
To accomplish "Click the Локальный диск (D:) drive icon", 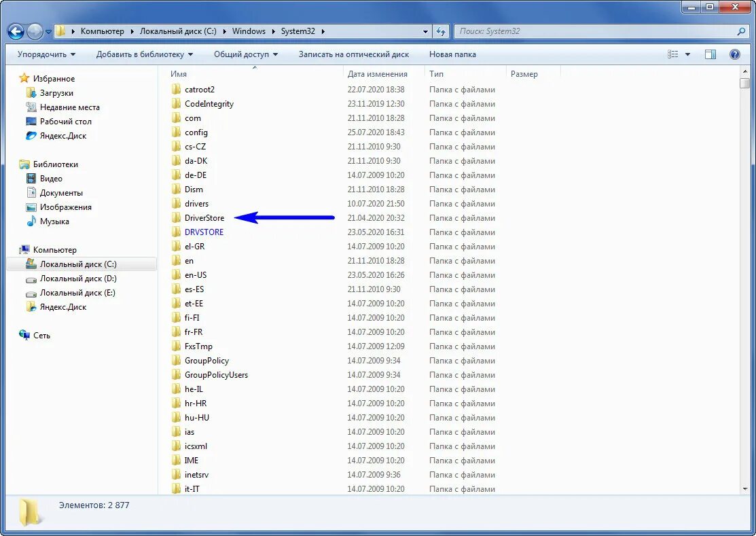I will click(x=31, y=279).
